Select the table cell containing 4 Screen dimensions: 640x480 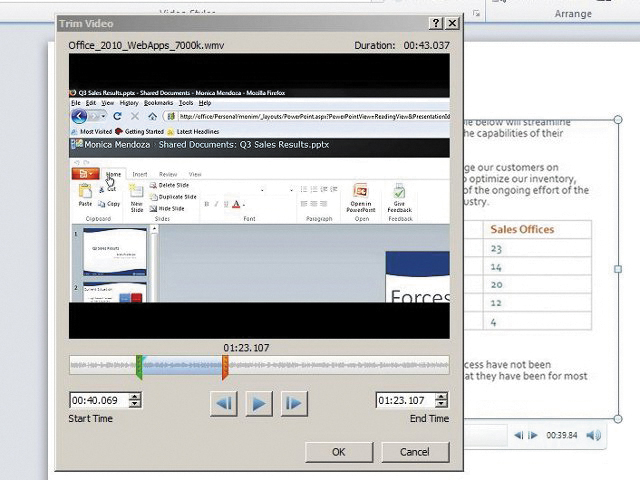[537, 321]
